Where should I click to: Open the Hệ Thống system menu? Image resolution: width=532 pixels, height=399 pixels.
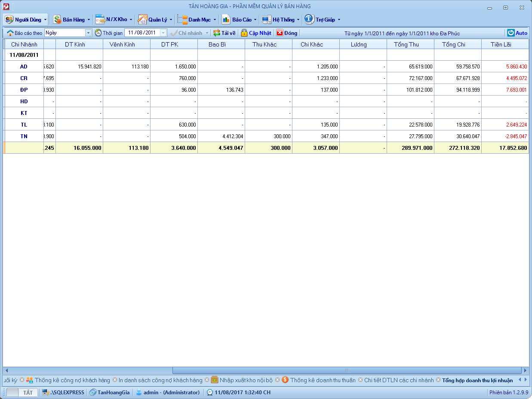[x=283, y=19]
